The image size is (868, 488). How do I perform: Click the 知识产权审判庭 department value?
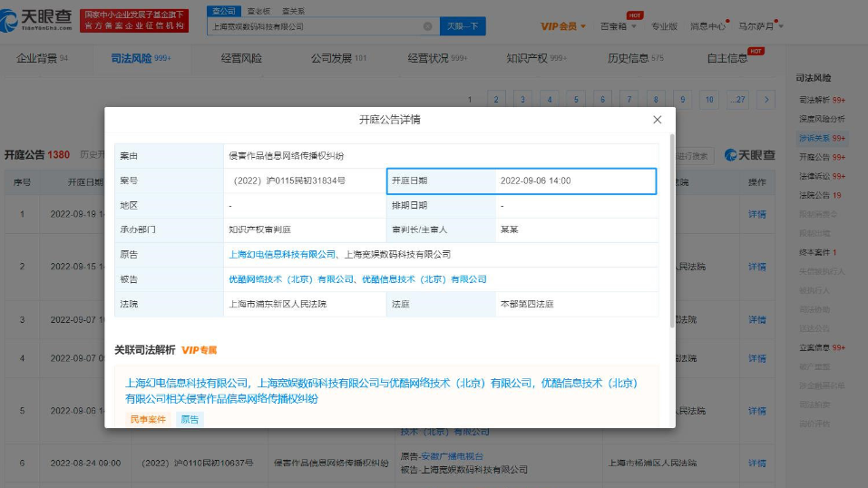tap(259, 229)
